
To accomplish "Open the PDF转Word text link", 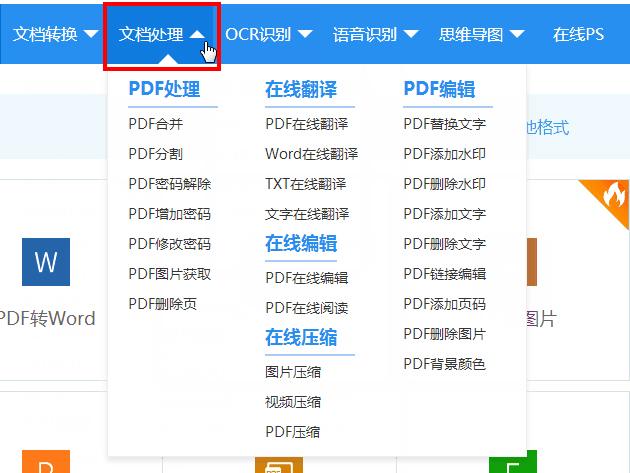I will coord(47,319).
